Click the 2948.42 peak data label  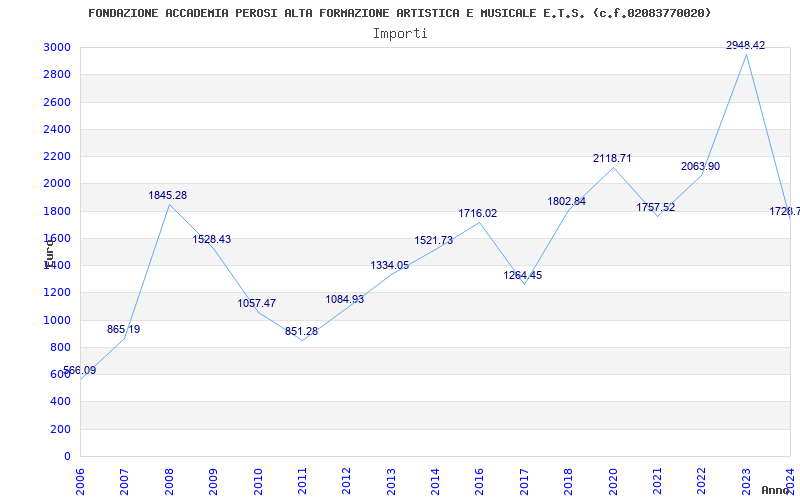[x=745, y=45]
